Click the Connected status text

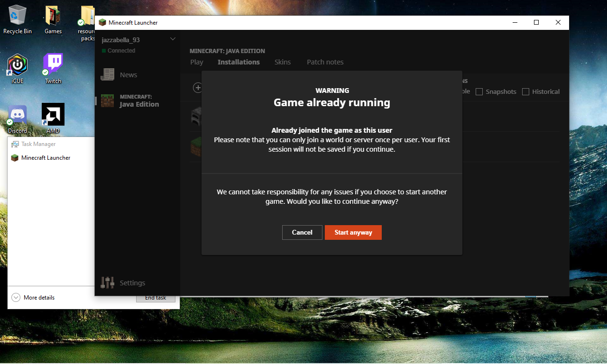[121, 51]
